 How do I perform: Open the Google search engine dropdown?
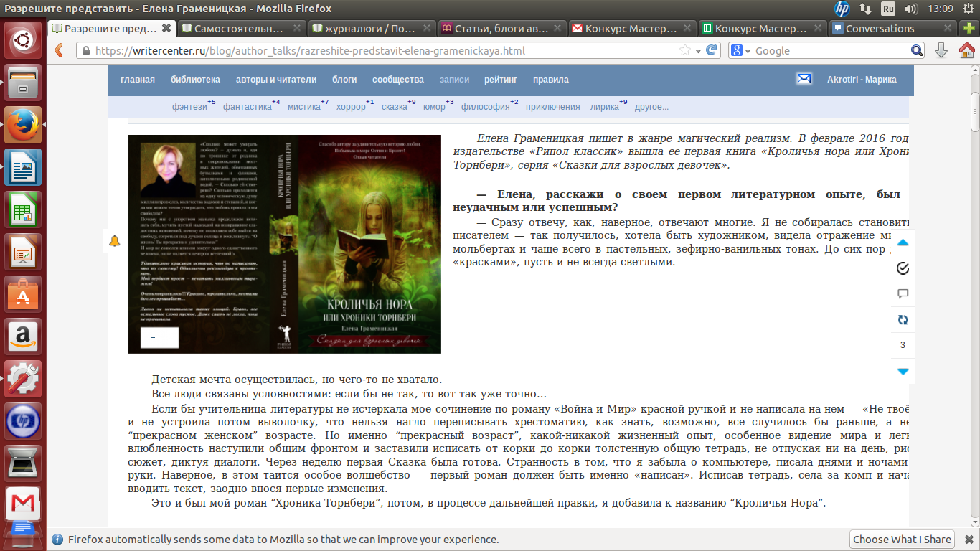741,51
